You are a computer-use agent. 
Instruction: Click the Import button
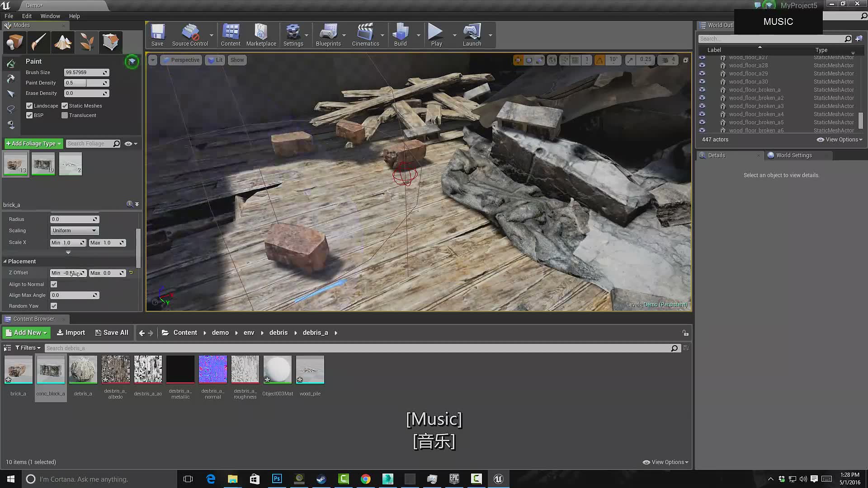click(71, 333)
